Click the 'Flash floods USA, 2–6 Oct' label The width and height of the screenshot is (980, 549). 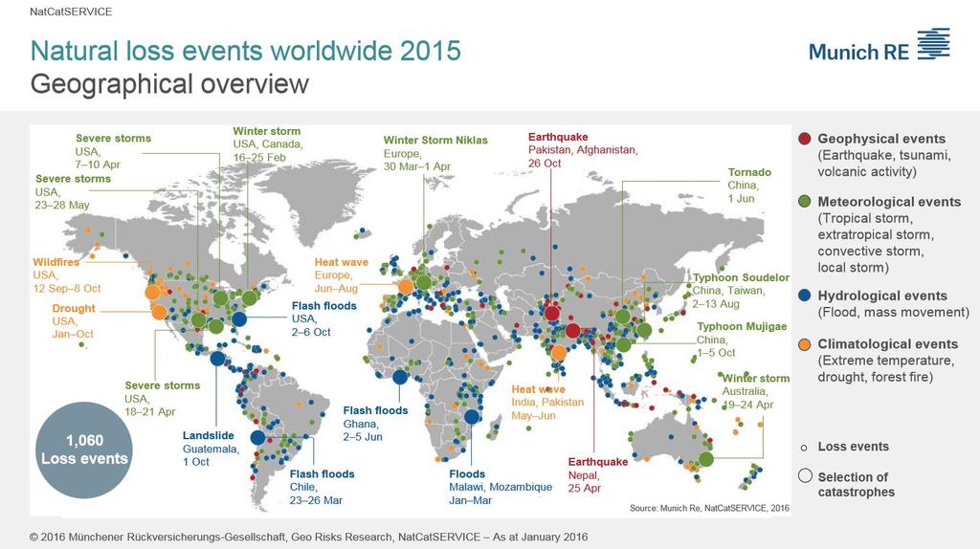pyautogui.click(x=323, y=318)
